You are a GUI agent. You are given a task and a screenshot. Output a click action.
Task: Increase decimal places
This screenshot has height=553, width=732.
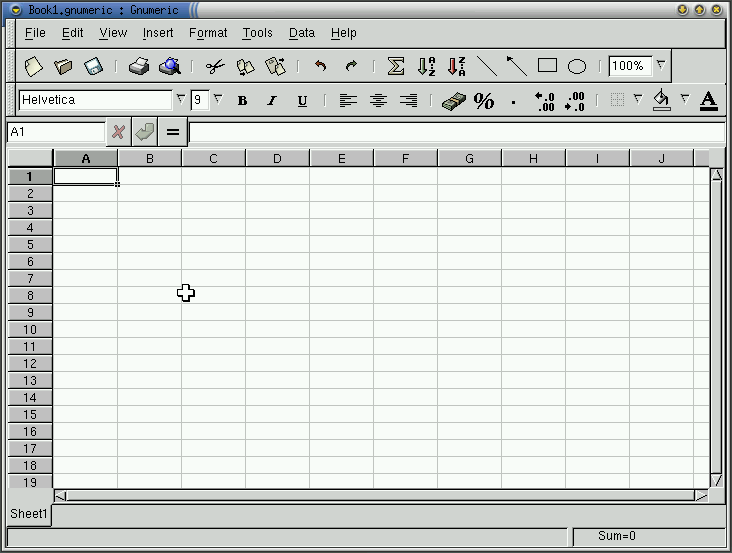[x=545, y=101]
